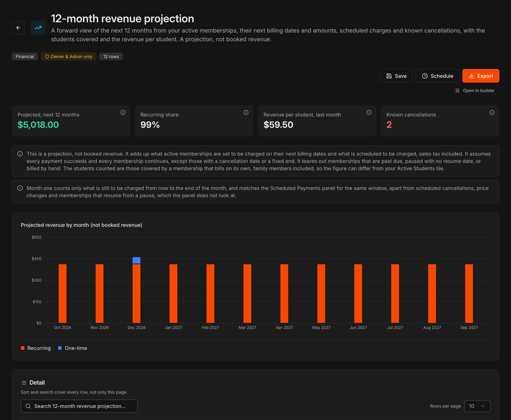Click the info icon beside projection disclaimer
The height and width of the screenshot is (420, 511).
click(x=20, y=154)
